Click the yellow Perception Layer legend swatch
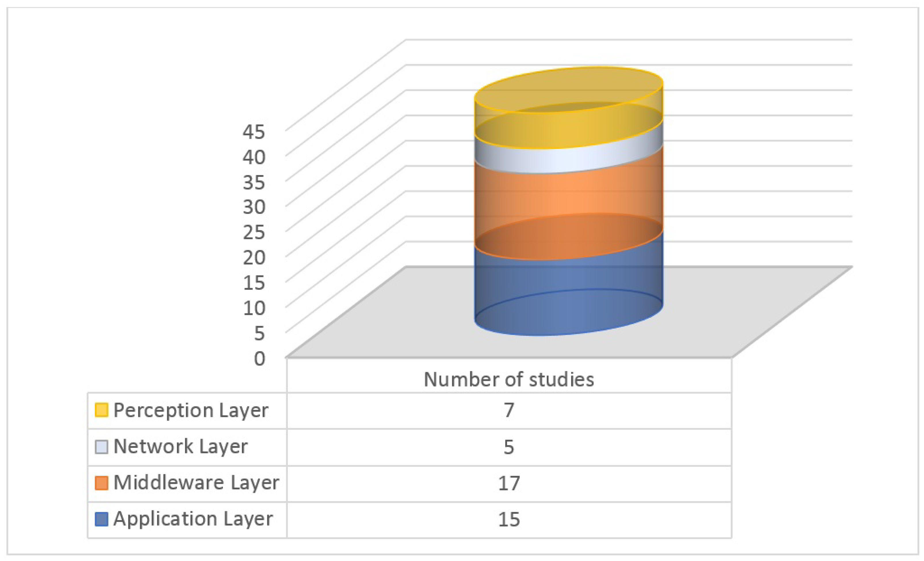This screenshot has width=924, height=561. tap(101, 410)
